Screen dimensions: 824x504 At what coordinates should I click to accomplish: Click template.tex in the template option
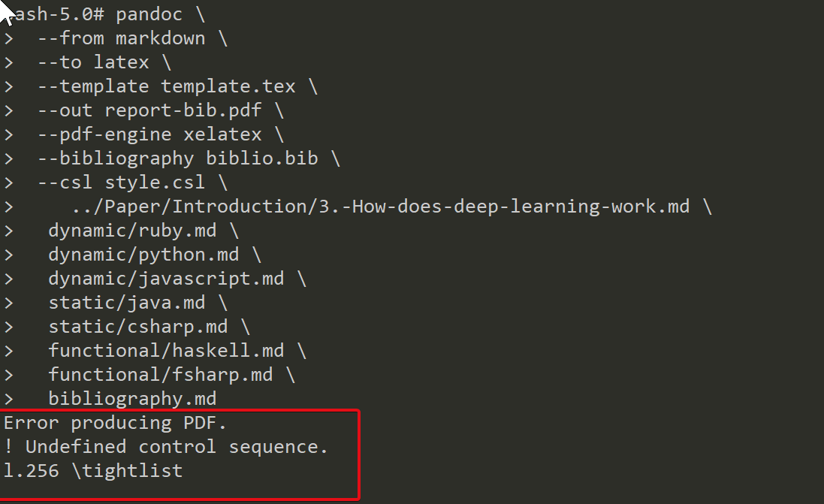(228, 86)
